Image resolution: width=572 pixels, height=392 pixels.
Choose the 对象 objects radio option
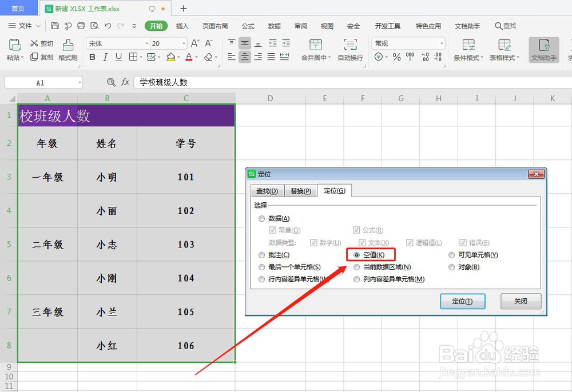point(452,266)
